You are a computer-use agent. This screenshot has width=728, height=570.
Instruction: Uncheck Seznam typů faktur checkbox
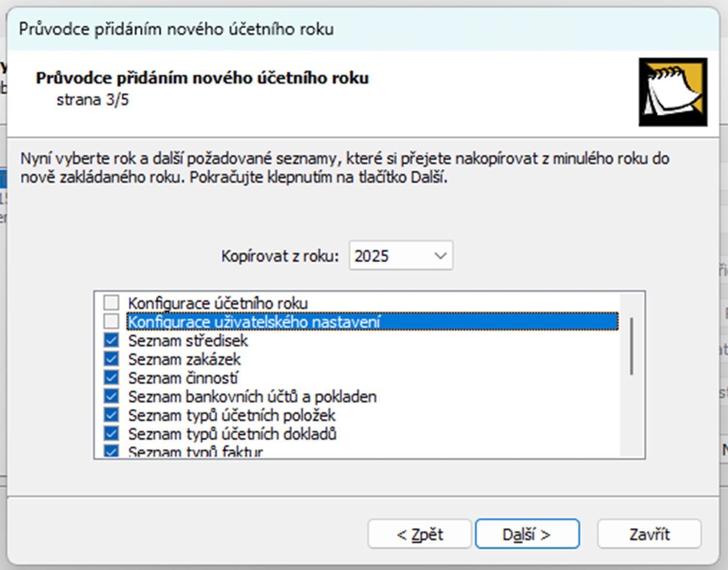111,451
